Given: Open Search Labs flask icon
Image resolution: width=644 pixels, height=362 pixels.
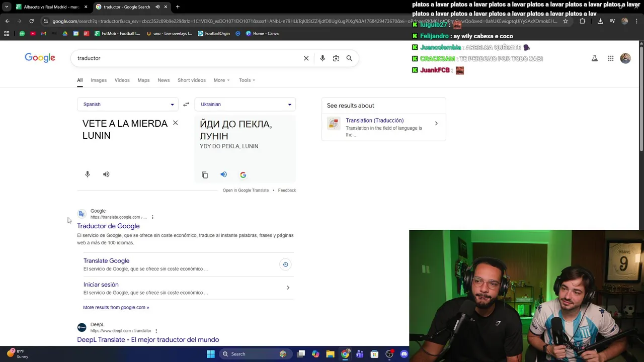Looking at the screenshot, I should 595,58.
